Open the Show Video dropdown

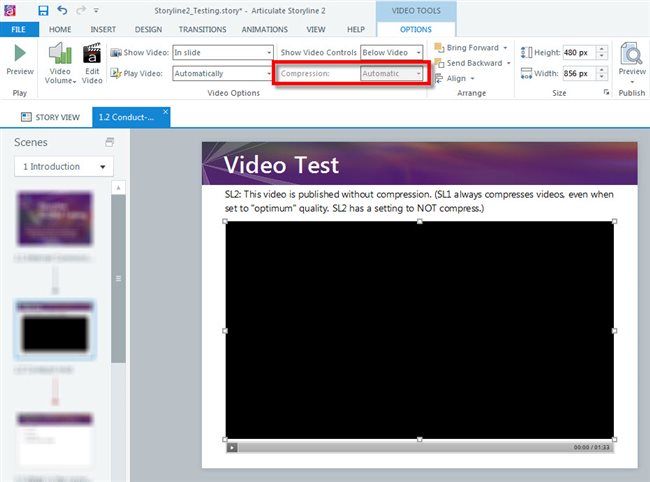(x=222, y=52)
